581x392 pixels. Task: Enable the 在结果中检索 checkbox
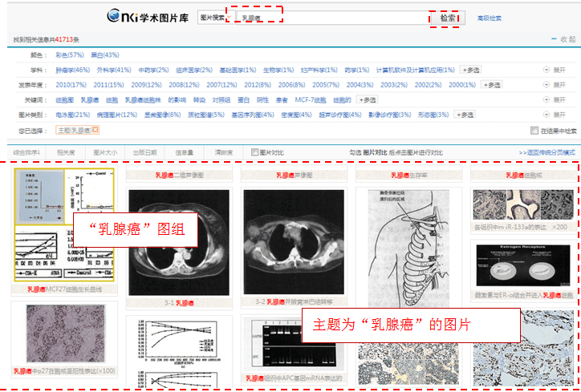point(534,131)
